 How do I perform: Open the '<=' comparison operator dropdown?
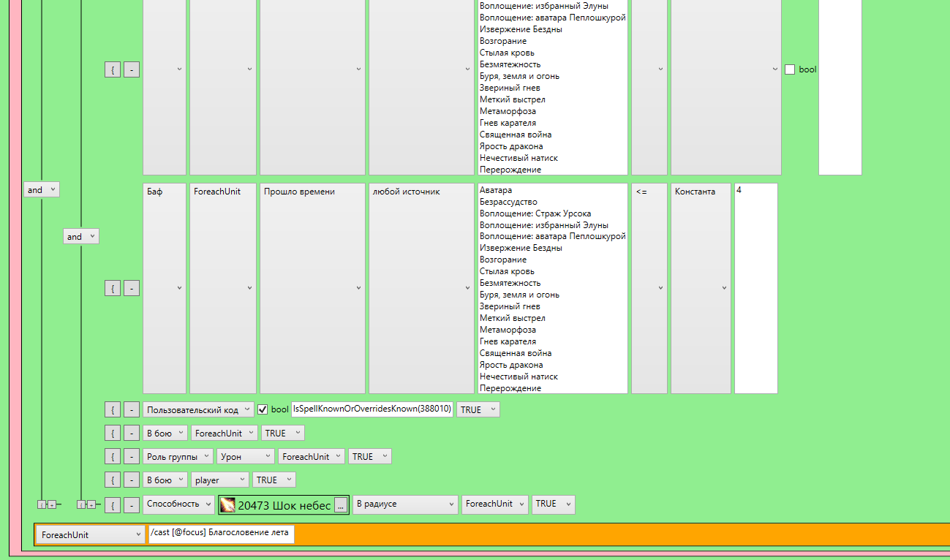(649, 288)
